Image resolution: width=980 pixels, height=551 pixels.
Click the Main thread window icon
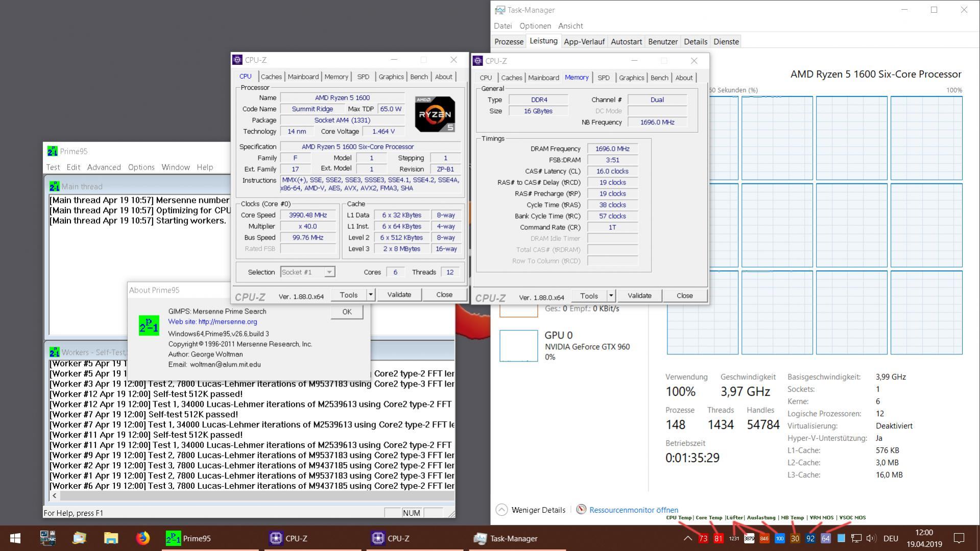tap(54, 186)
